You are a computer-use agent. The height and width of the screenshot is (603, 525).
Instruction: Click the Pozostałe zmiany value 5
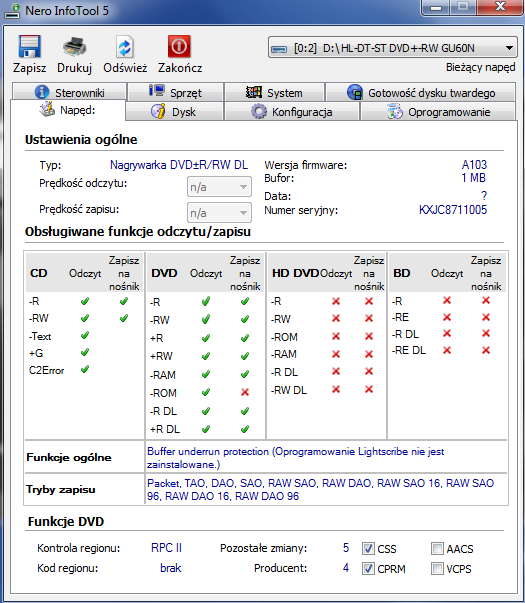coord(346,548)
